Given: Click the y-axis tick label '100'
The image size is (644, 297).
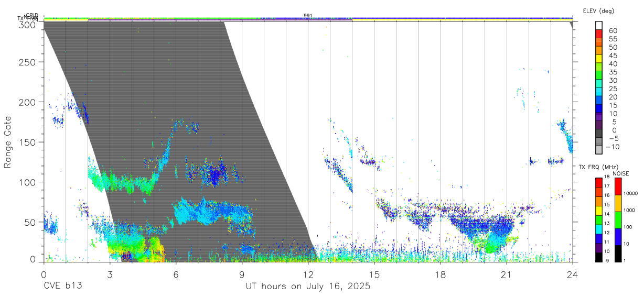Looking at the screenshot, I should click(x=28, y=182).
